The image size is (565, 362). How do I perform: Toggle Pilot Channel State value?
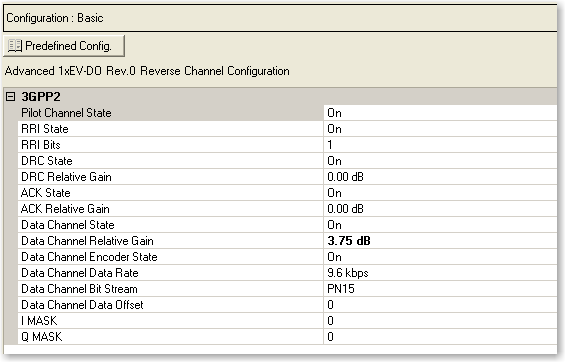pyautogui.click(x=440, y=113)
